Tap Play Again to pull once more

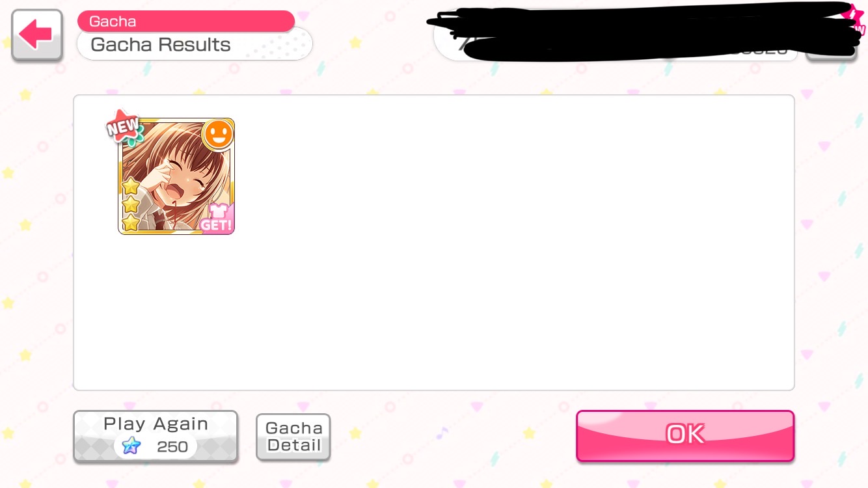156,436
